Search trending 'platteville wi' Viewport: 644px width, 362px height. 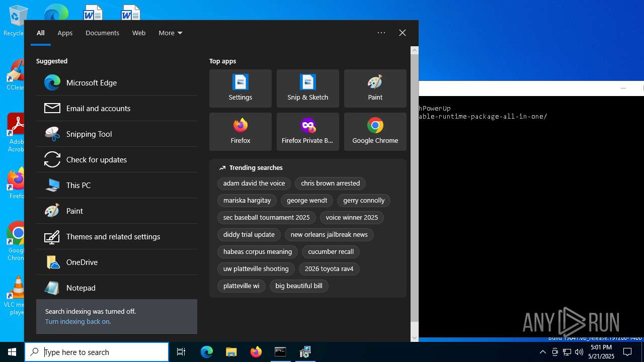(x=242, y=286)
